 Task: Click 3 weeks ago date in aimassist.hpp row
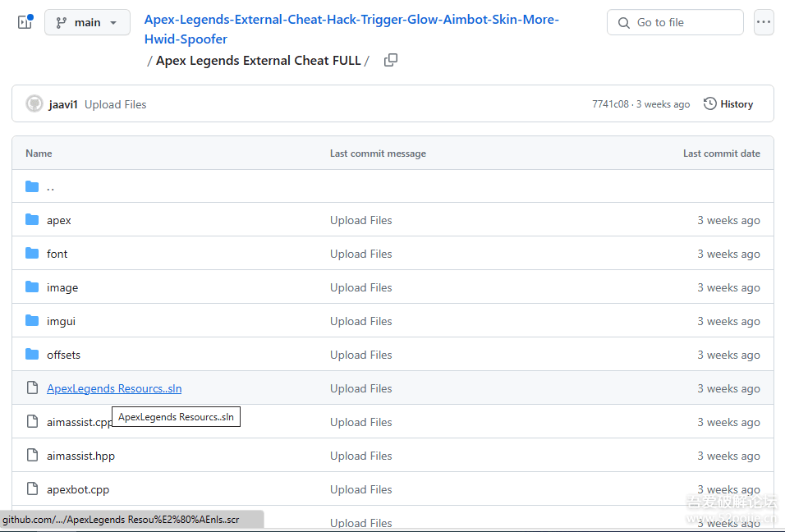728,456
